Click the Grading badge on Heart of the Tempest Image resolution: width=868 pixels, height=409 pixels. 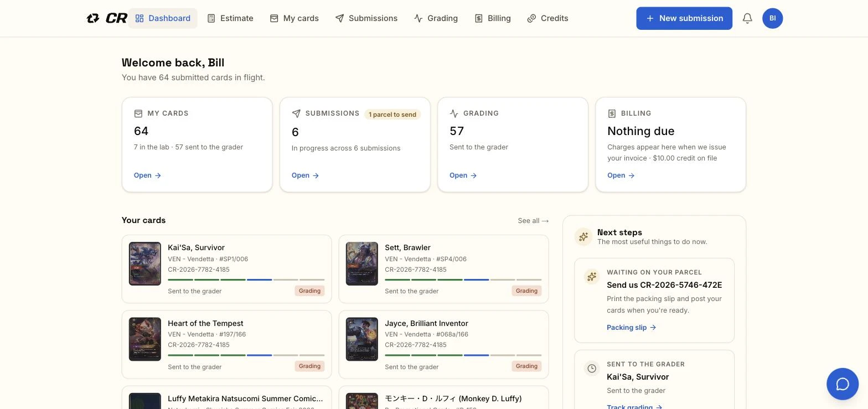coord(309,366)
